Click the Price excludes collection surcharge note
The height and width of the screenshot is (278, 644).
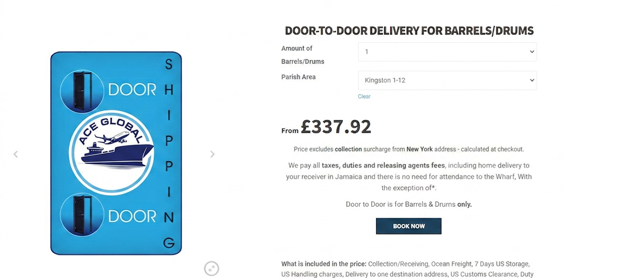point(409,149)
